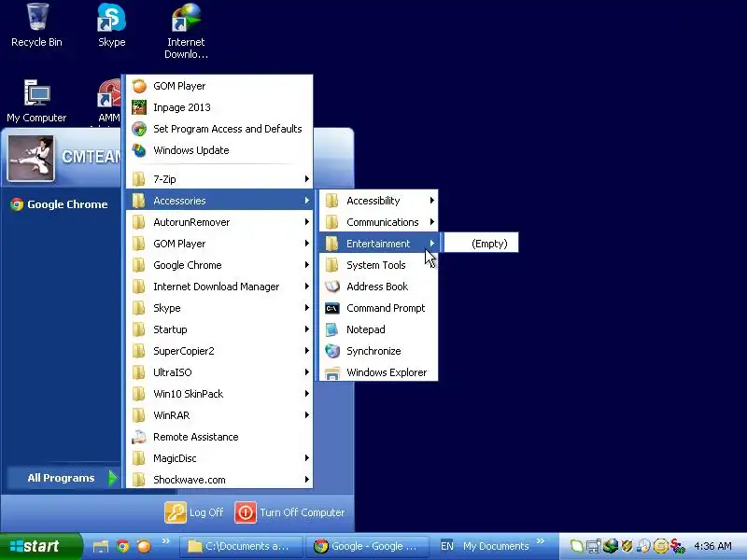This screenshot has height=560, width=747.
Task: Click the Set Program Access and Defaults icon
Action: pos(139,129)
